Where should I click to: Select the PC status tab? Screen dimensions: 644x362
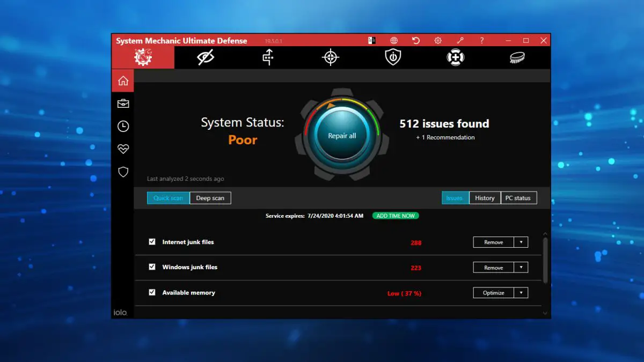tap(518, 198)
